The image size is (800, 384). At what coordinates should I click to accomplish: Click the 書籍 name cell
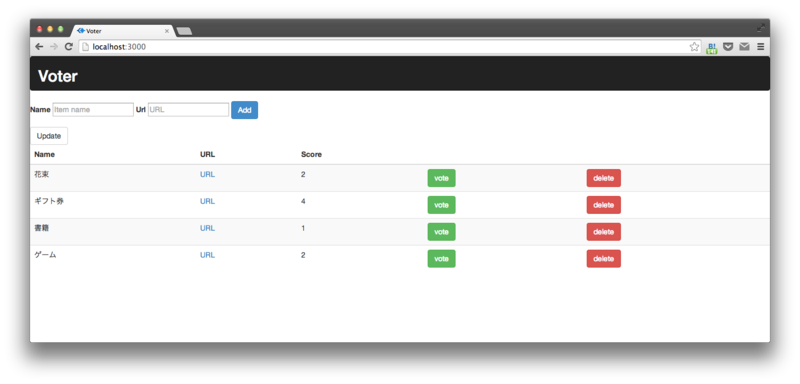(42, 228)
